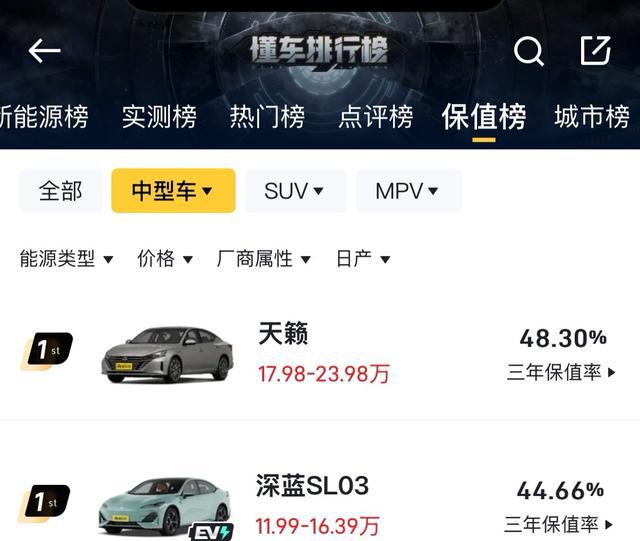The height and width of the screenshot is (541, 640).
Task: Expand the MPV category dropdown
Action: tap(409, 191)
